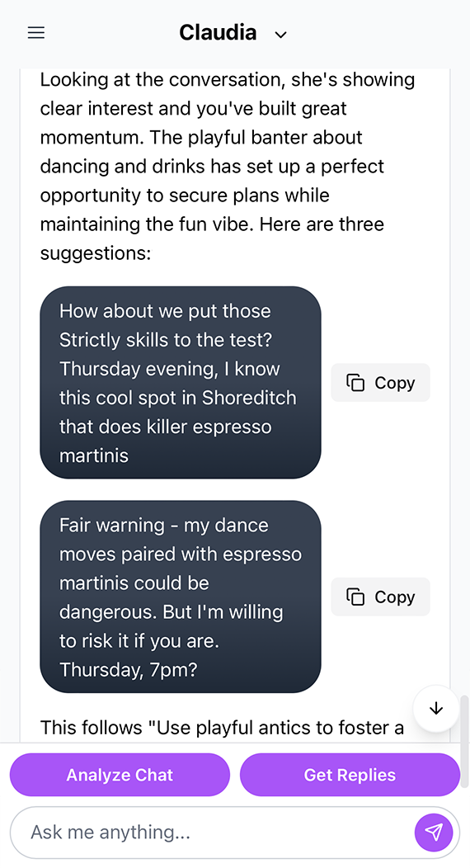Image resolution: width=470 pixels, height=868 pixels.
Task: Open the hamburger menu
Action: (36, 33)
